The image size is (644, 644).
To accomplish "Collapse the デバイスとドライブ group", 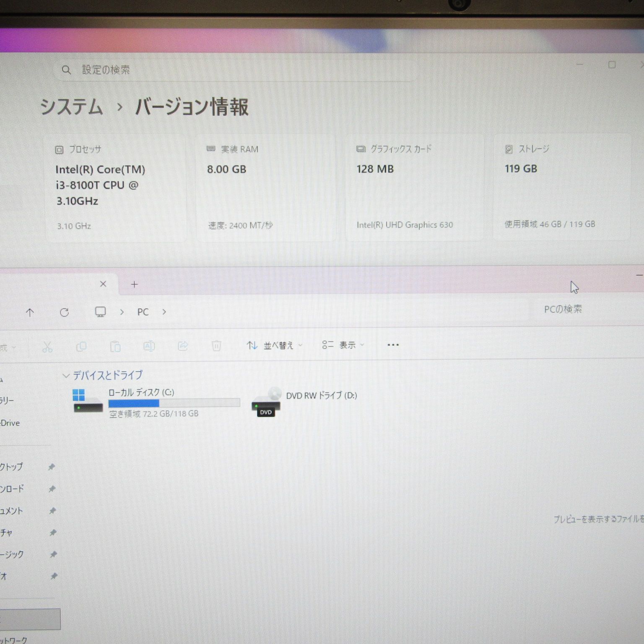I will pyautogui.click(x=66, y=376).
